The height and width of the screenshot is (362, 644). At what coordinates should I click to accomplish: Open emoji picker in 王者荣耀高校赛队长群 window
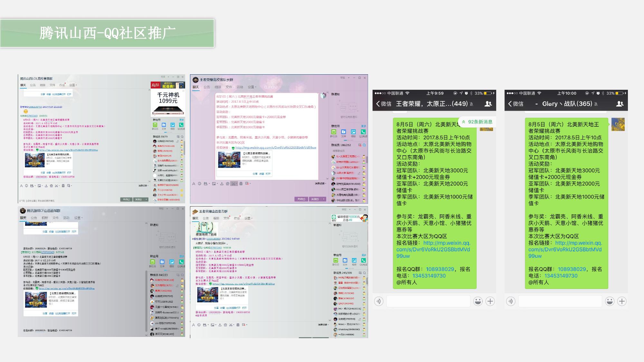tap(199, 184)
